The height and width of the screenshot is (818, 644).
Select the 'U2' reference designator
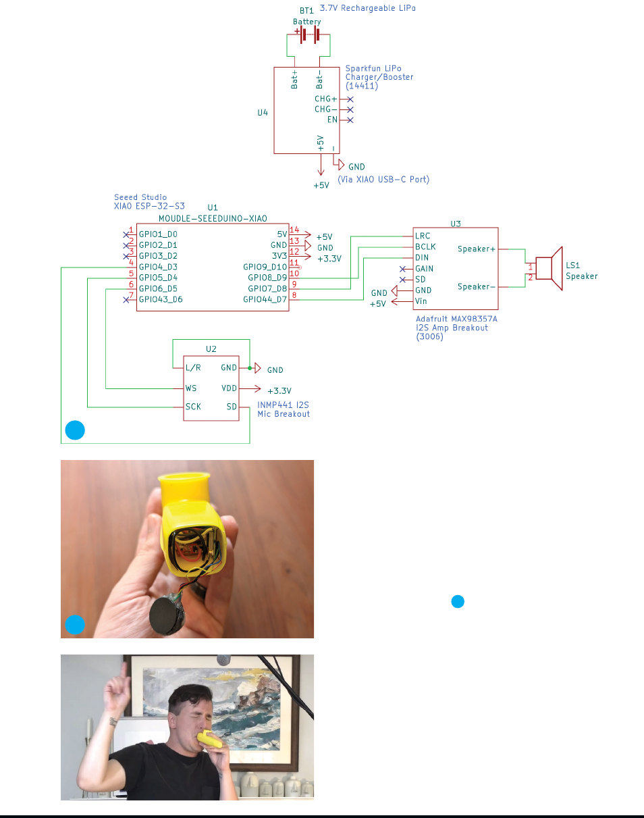(211, 349)
